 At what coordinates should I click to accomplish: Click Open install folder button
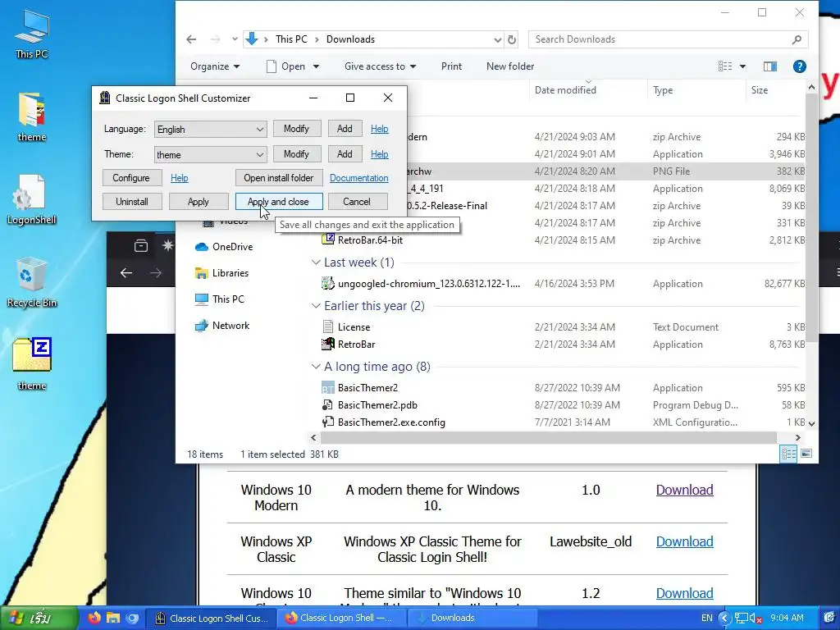279,178
